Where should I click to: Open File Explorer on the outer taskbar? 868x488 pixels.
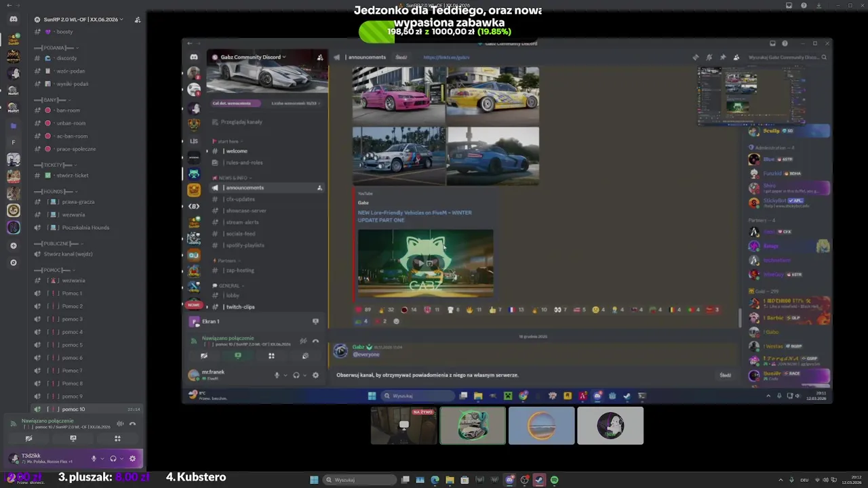(450, 480)
